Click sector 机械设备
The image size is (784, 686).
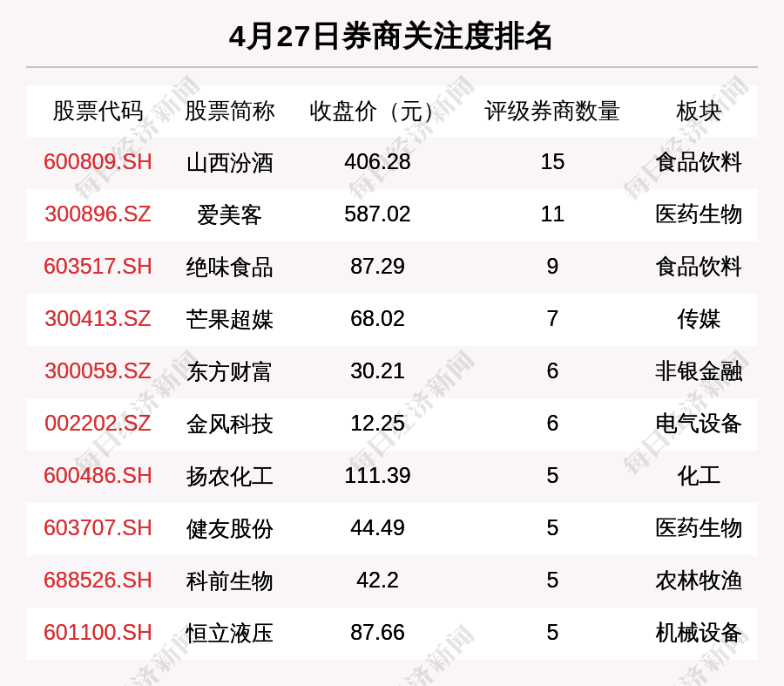699,633
